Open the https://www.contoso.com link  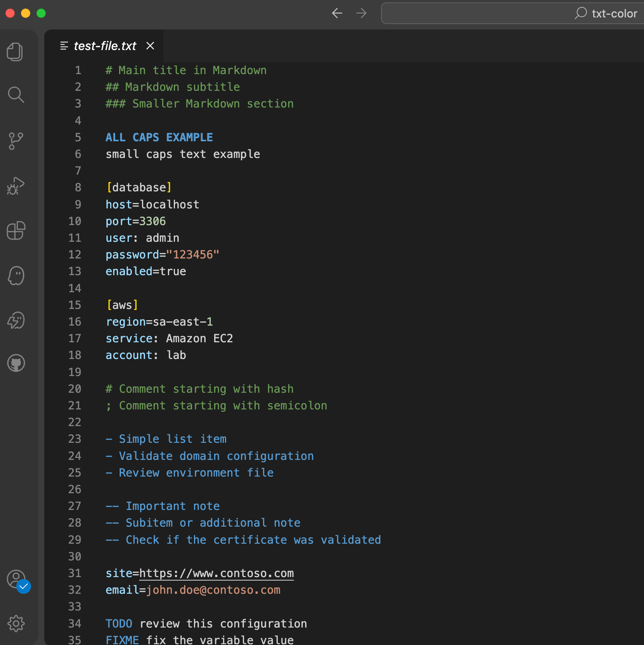216,573
